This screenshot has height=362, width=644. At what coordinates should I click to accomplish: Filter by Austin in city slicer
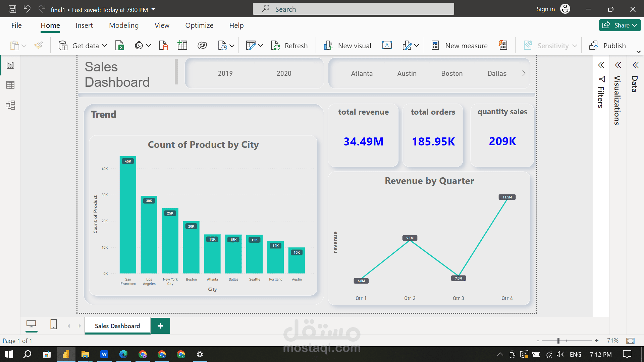tap(407, 73)
